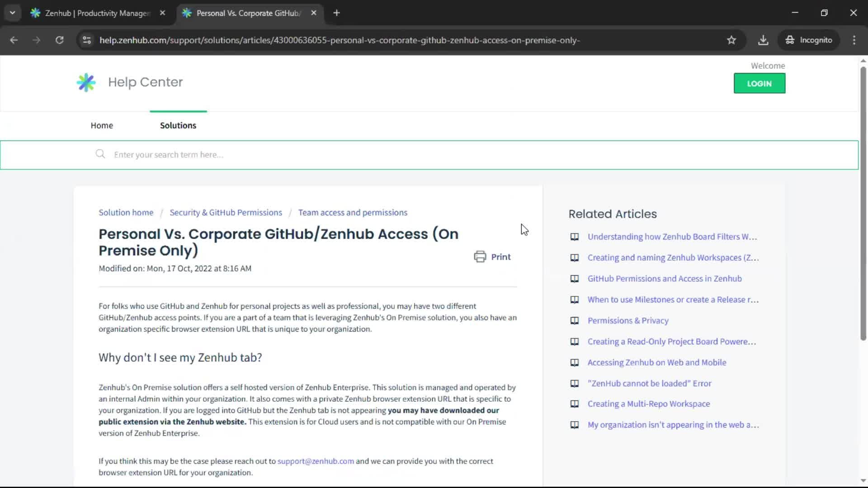
Task: Click the search magnifier icon
Action: pos(100,154)
